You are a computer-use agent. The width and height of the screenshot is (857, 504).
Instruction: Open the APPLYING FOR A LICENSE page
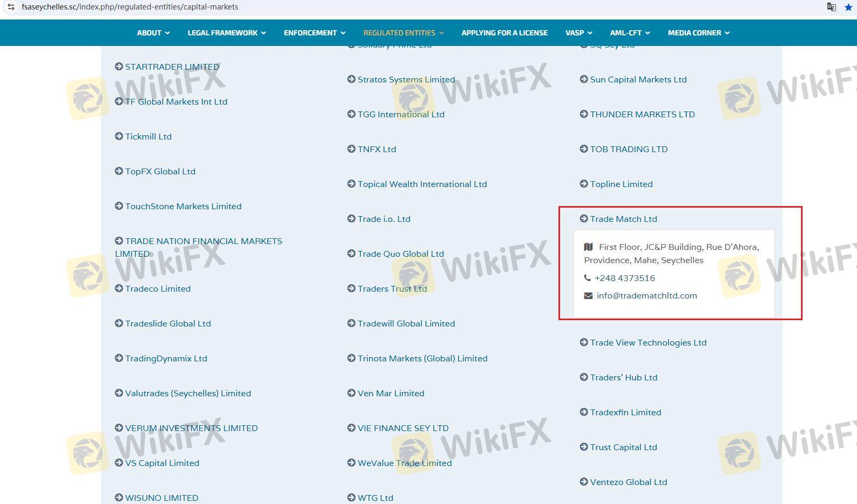(x=505, y=33)
